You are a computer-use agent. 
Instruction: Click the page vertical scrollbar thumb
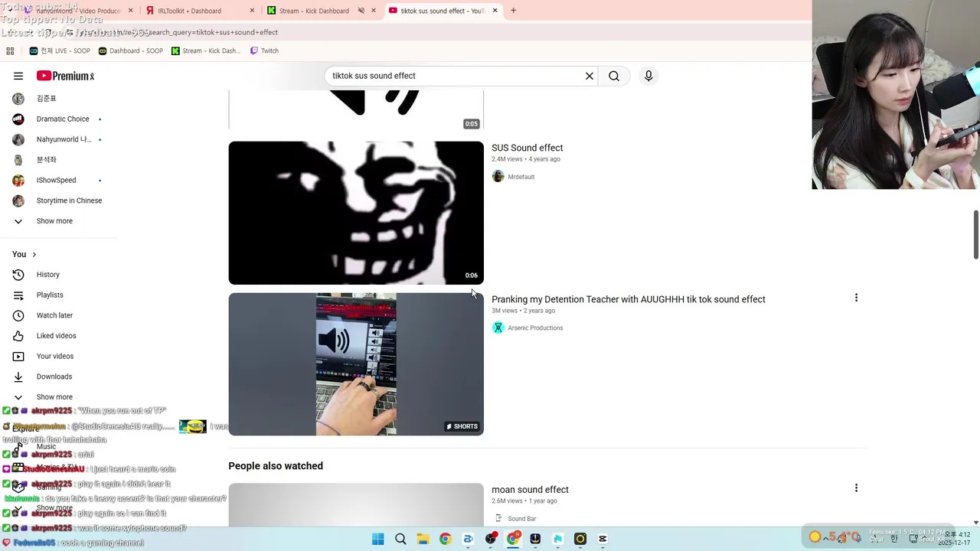coord(975,235)
